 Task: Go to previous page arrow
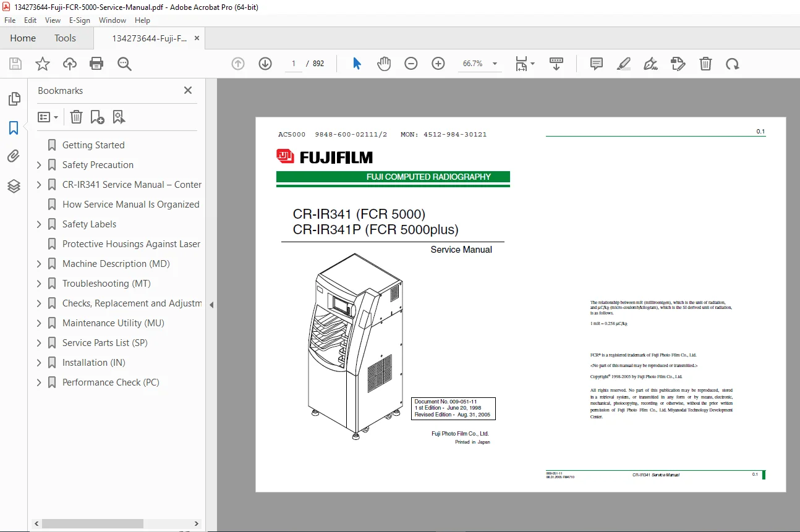tap(238, 64)
